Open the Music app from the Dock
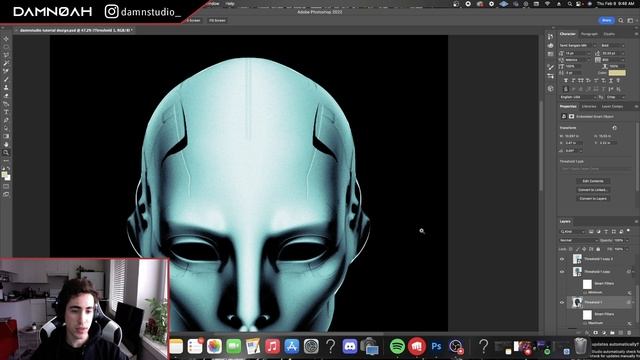The height and width of the screenshot is (360, 640). (272, 347)
